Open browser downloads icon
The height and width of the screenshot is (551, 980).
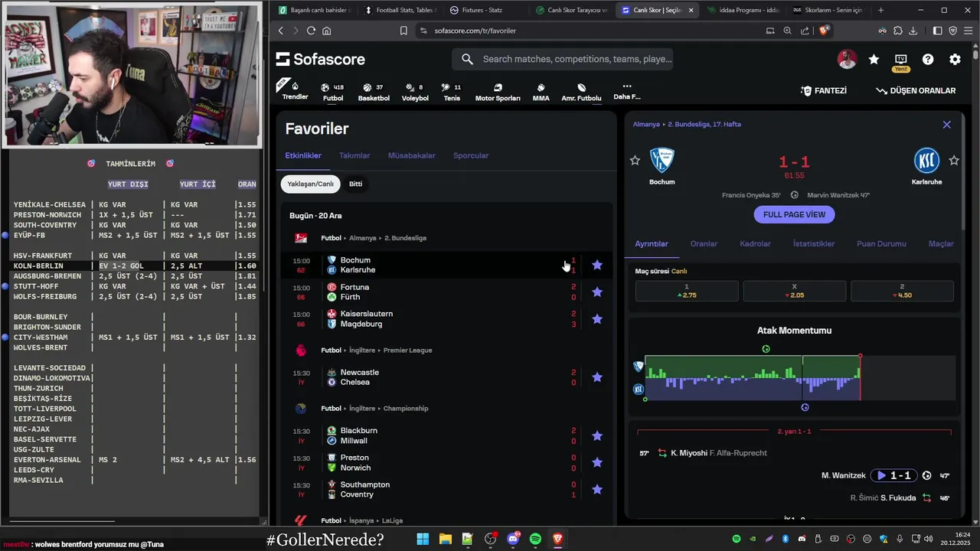(x=912, y=31)
